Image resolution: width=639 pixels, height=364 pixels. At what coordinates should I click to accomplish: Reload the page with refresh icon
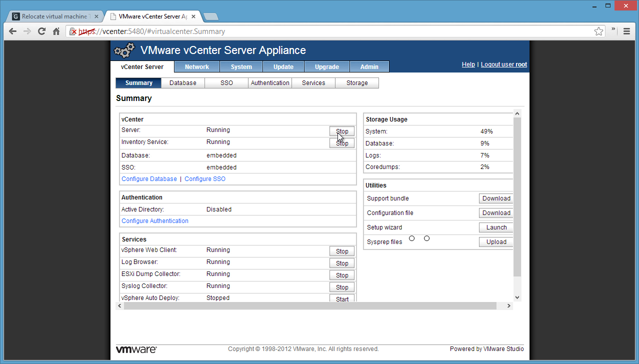point(42,31)
